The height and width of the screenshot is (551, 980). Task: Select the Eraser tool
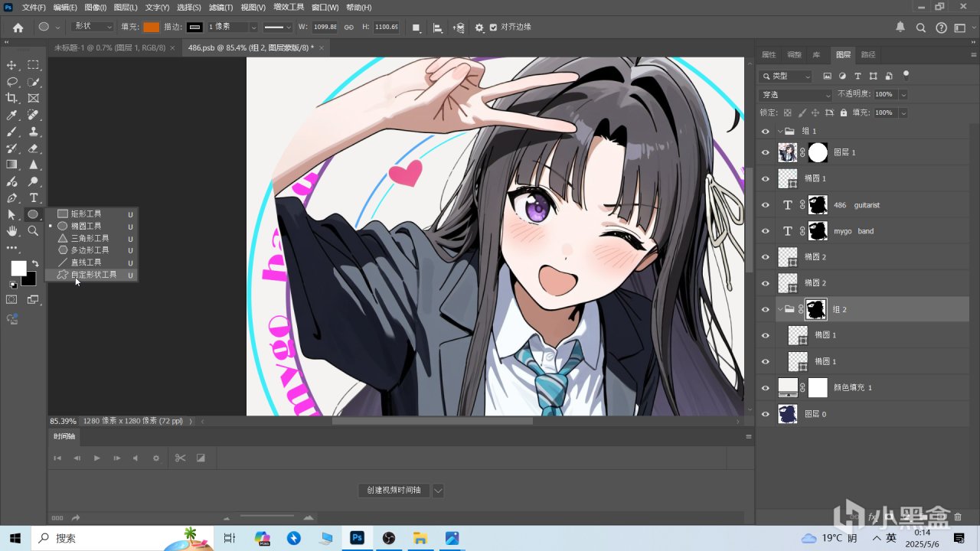coord(34,148)
